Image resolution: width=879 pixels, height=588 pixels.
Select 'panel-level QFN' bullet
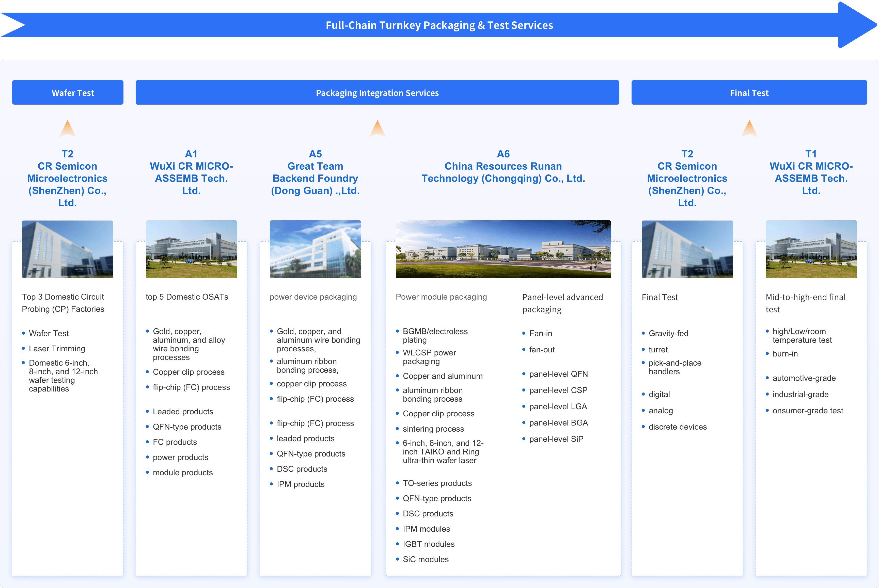click(558, 374)
